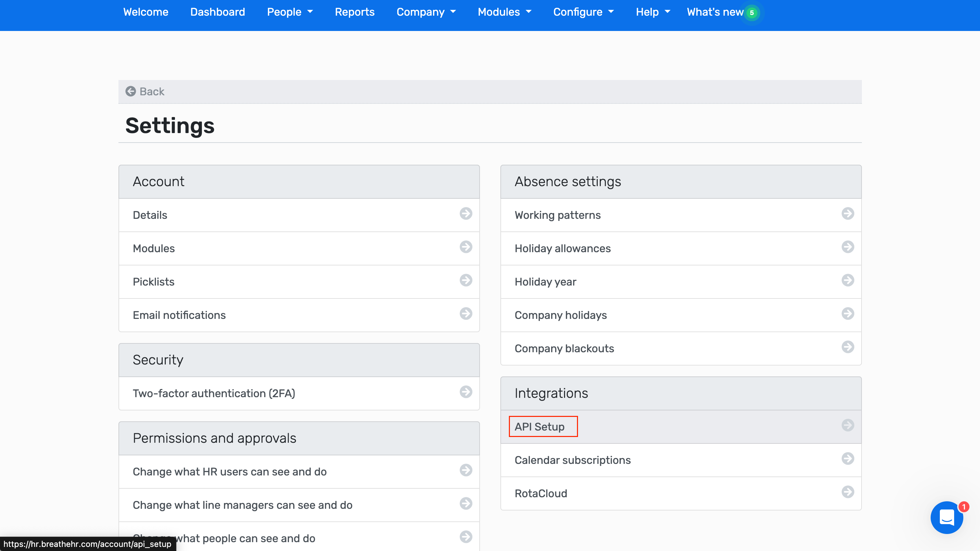This screenshot has height=551, width=980.
Task: Expand the Help menu chevron
Action: coord(667,12)
